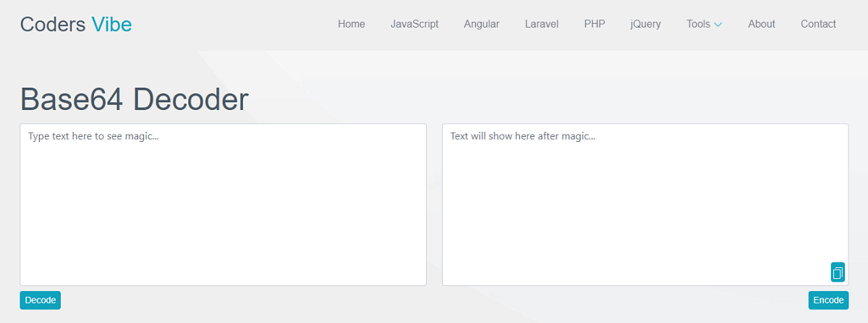Click the 'Type text here to see magic' placeholder
Viewport: 868px width, 323px height.
pos(93,136)
